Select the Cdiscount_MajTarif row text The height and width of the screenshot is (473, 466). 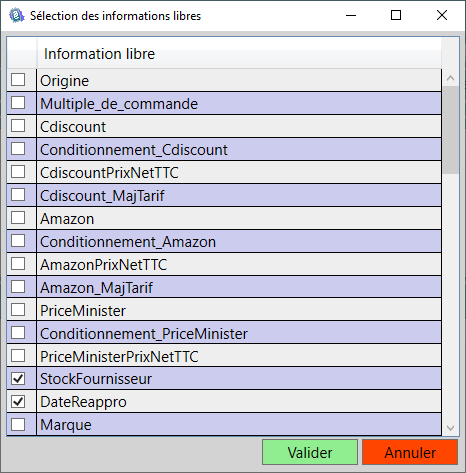point(102,196)
